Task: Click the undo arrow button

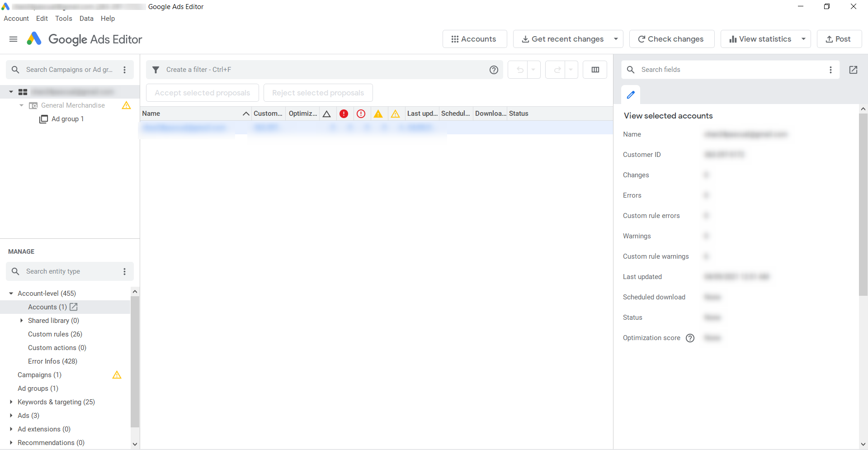Action: [x=520, y=70]
